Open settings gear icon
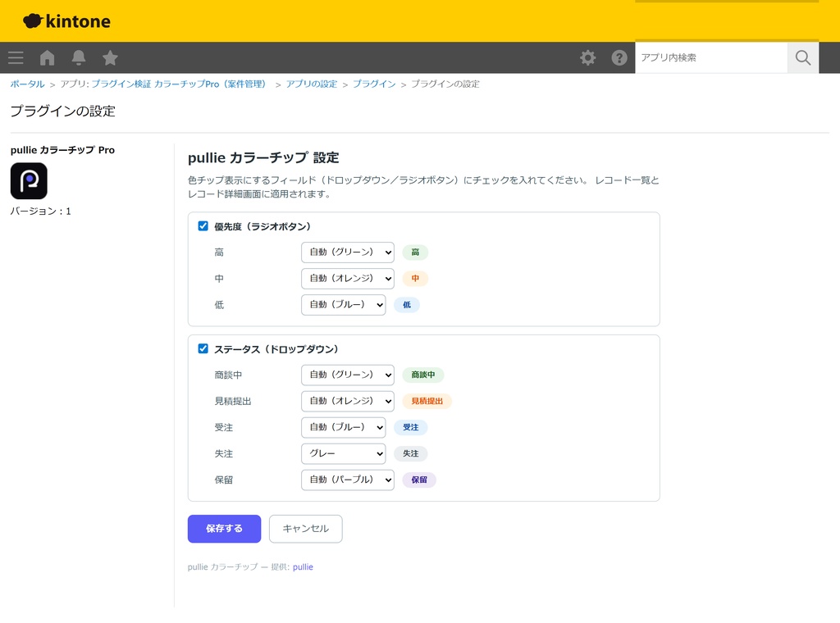Screen dimensions: 840x623 click(x=587, y=58)
